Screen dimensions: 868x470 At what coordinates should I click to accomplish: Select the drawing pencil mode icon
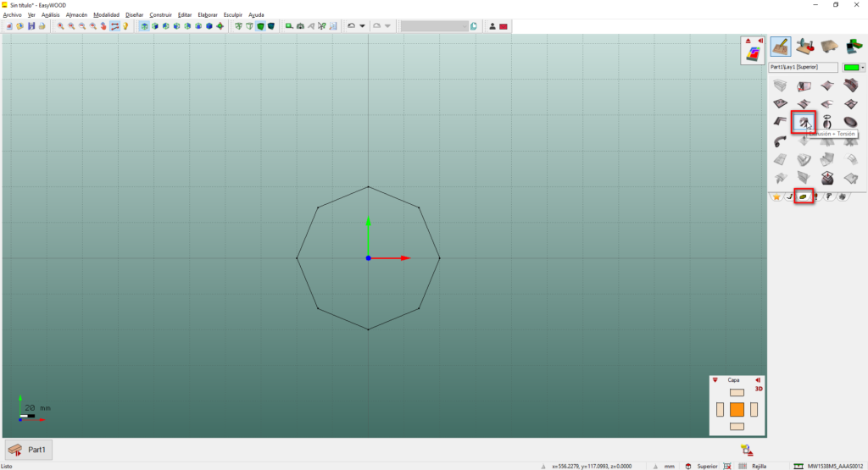[x=781, y=46]
